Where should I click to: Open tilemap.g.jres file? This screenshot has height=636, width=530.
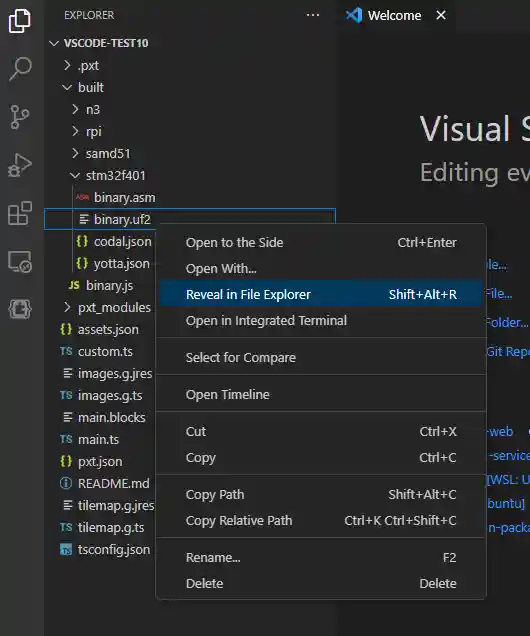tap(116, 505)
